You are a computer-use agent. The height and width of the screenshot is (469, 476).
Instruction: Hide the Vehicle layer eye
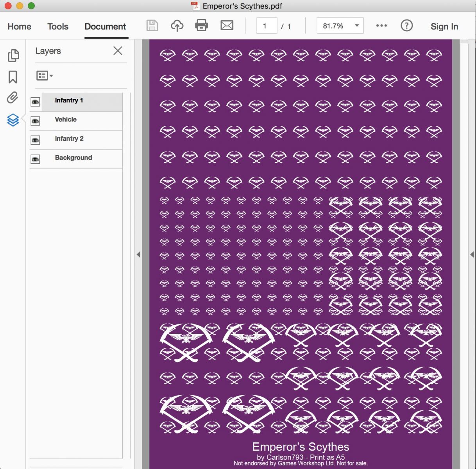35,121
